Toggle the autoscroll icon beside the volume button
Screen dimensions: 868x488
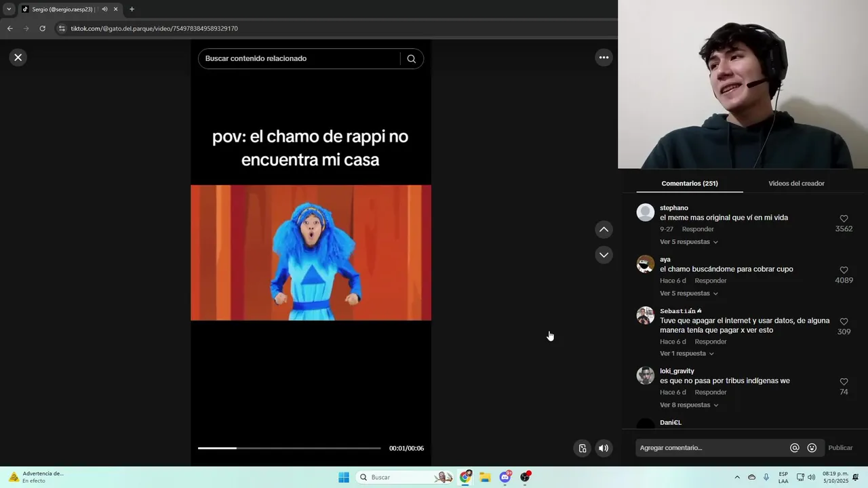[x=582, y=448]
